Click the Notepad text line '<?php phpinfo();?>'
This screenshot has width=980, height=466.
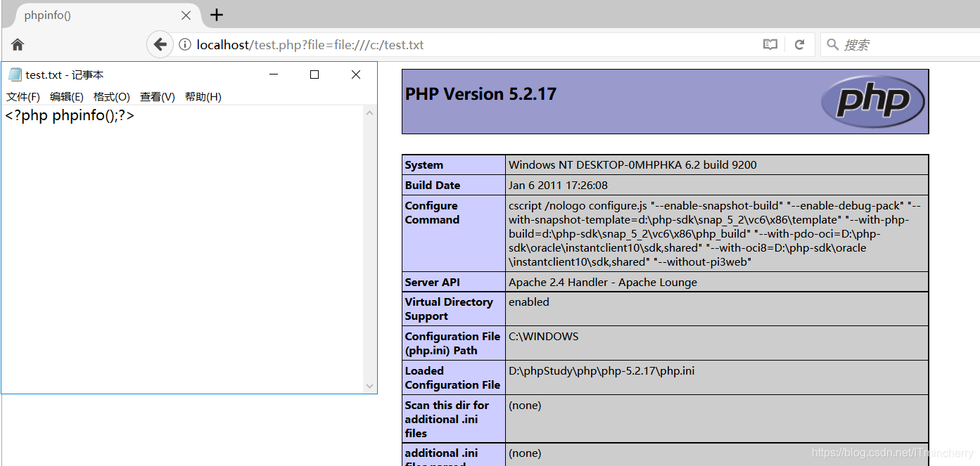(x=70, y=116)
